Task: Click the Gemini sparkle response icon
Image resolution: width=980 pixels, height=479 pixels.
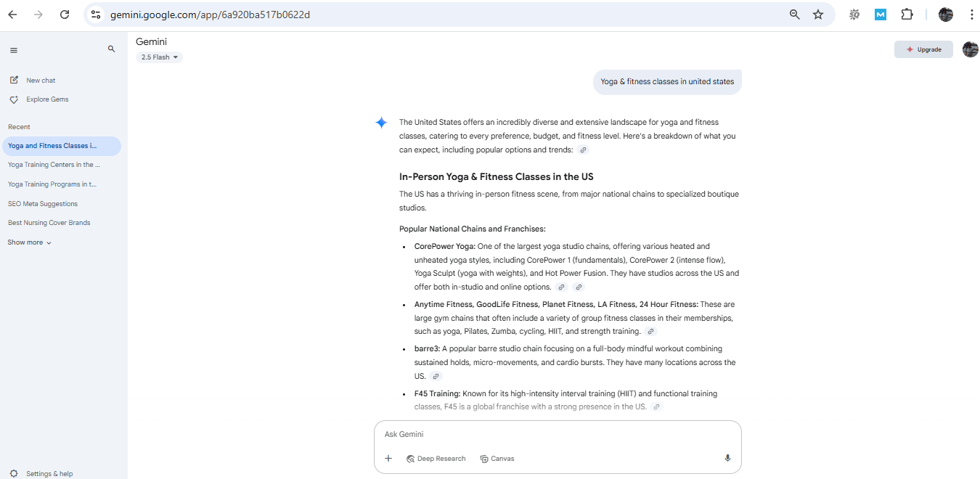Action: tap(381, 123)
